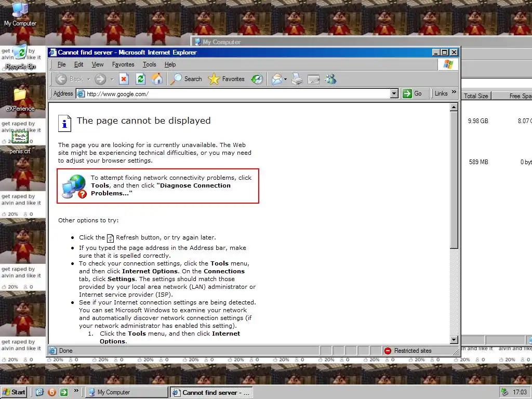Click the scroll down arrow on the page

(x=454, y=340)
